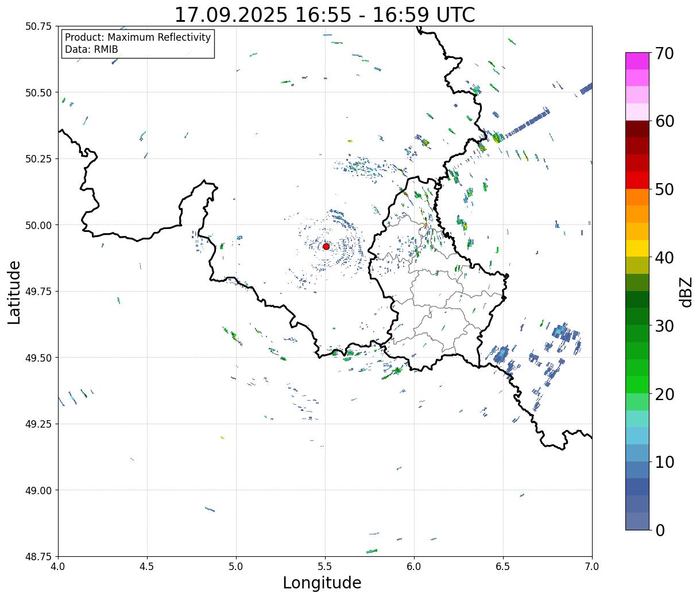
Task: Click the latitude tick label 50.75
Action: [38, 26]
